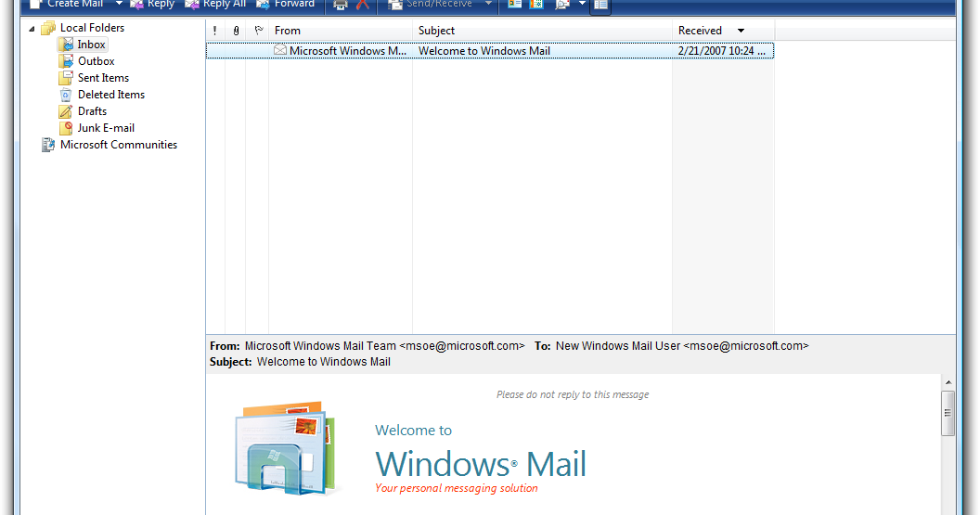Click the Sent Items folder icon
980x515 pixels.
66,78
